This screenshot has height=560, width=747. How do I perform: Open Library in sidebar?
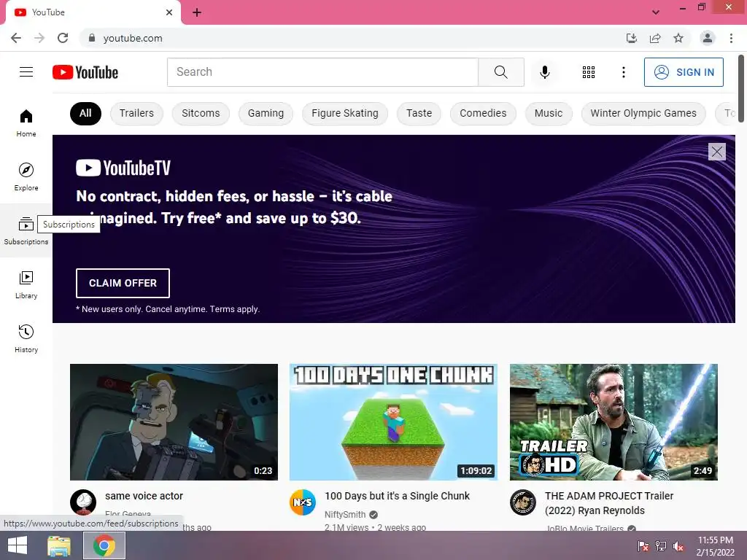(x=26, y=285)
